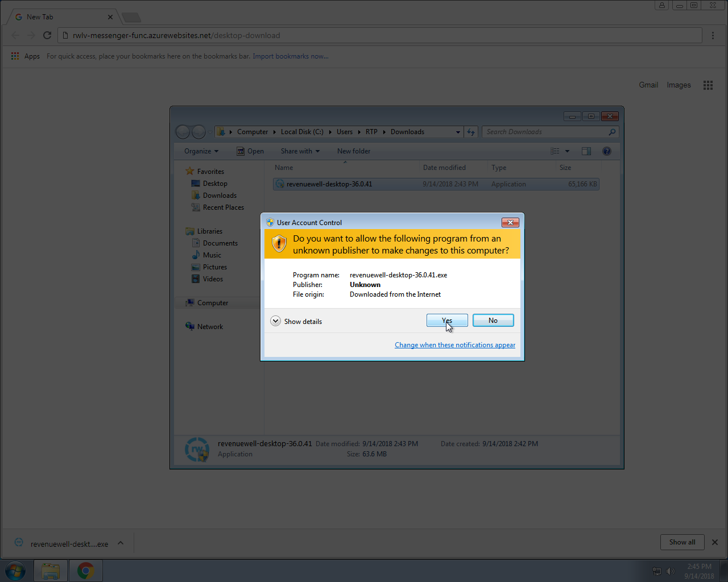Select Videos library in navigation pane

213,279
